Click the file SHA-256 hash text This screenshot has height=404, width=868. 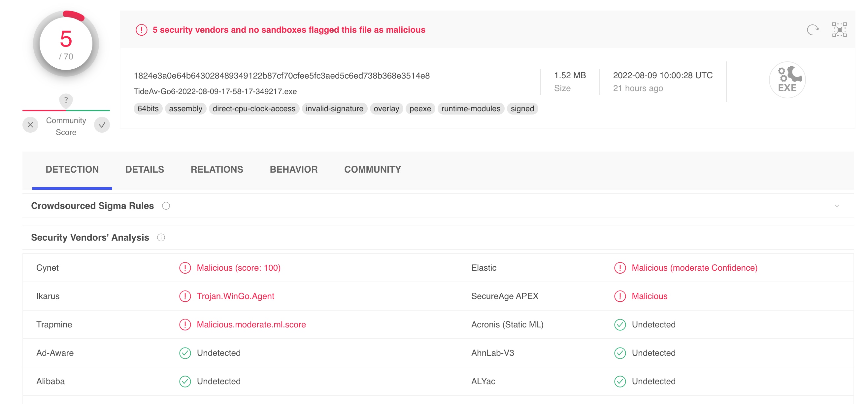(x=282, y=76)
